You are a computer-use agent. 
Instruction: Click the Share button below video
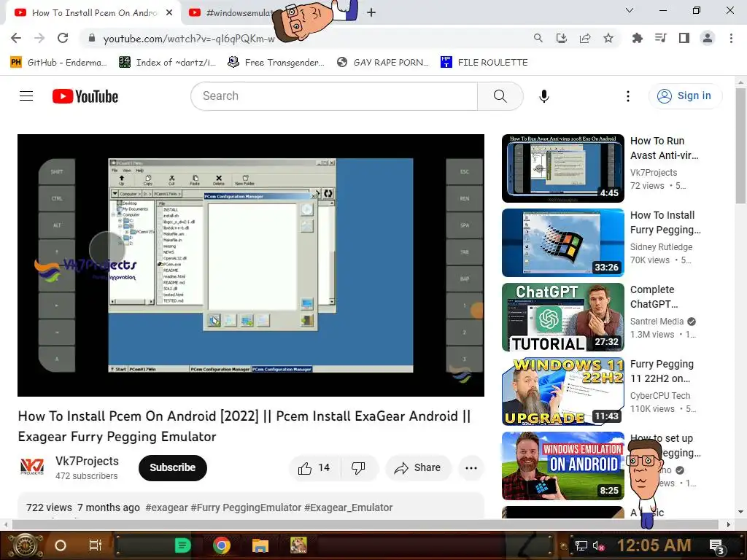tap(417, 467)
